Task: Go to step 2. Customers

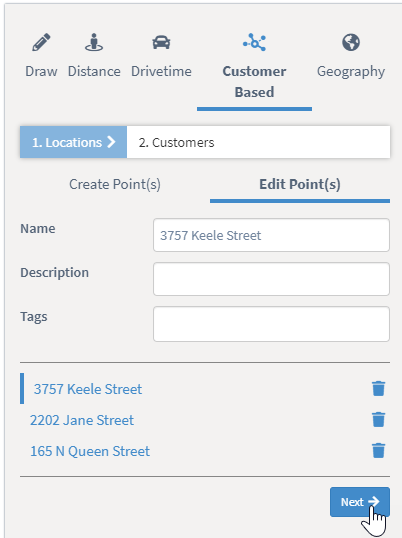Action: click(x=176, y=142)
